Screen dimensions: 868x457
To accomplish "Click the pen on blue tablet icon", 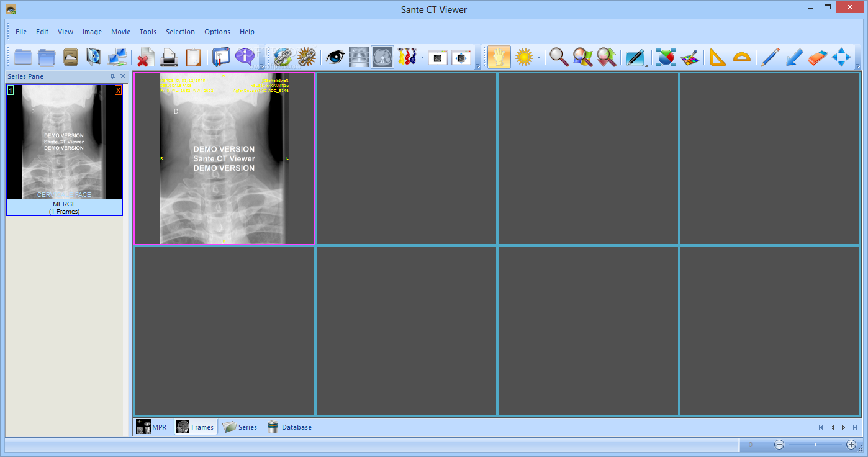I will tap(635, 57).
